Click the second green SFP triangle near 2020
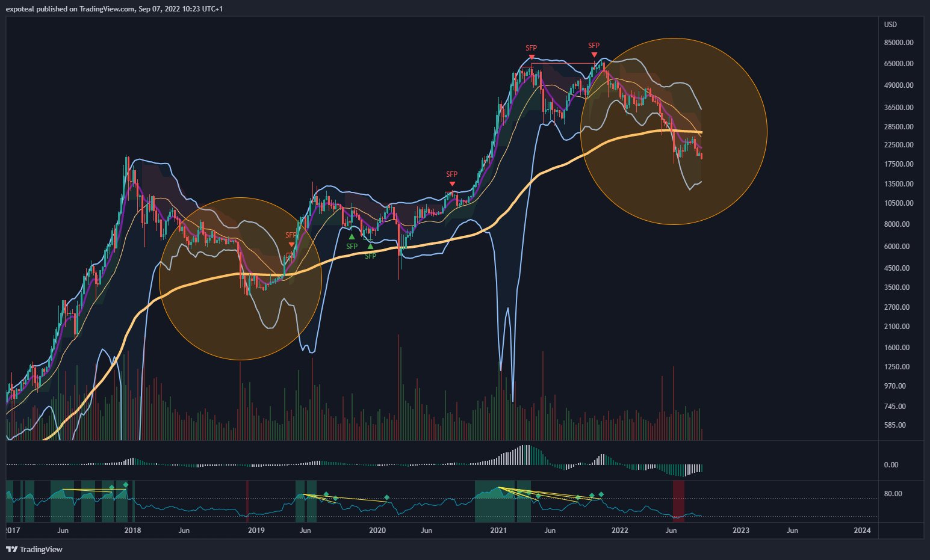Viewport: 930px width, 560px height. point(371,247)
